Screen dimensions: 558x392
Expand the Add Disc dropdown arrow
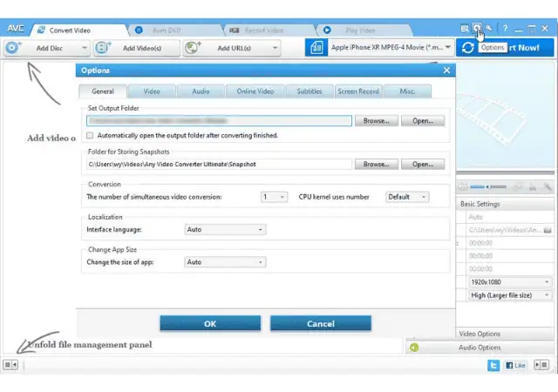85,47
